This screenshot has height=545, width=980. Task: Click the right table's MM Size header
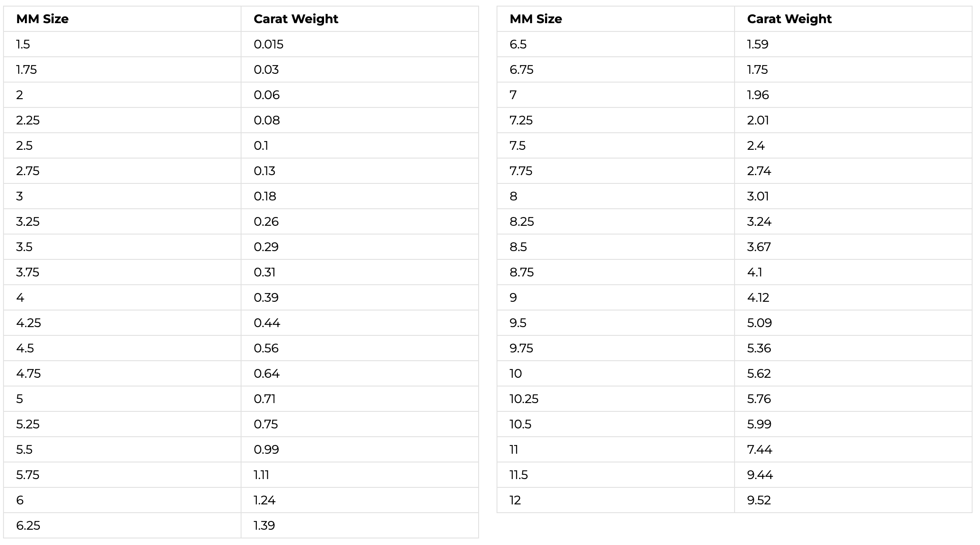click(535, 19)
